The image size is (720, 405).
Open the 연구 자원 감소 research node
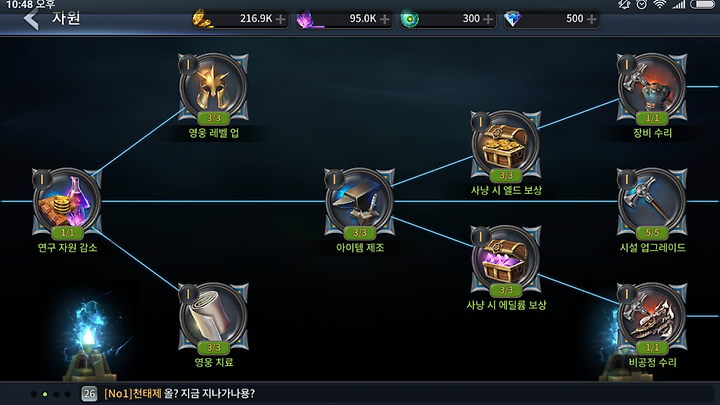click(67, 202)
